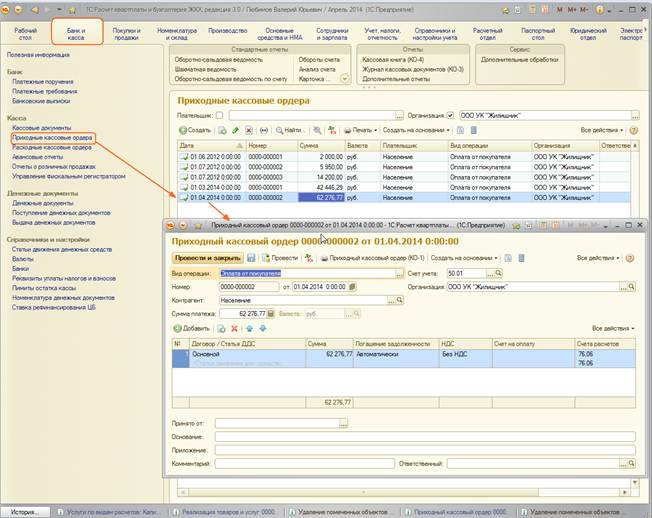652x518 pixels.
Task: Click the green pencil edit icon
Action: coord(235,131)
